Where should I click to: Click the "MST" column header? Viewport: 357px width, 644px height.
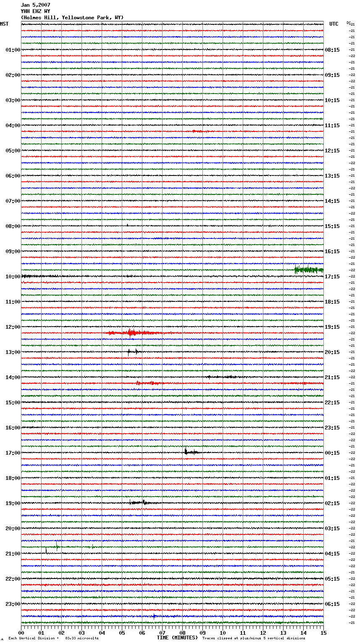point(4,24)
